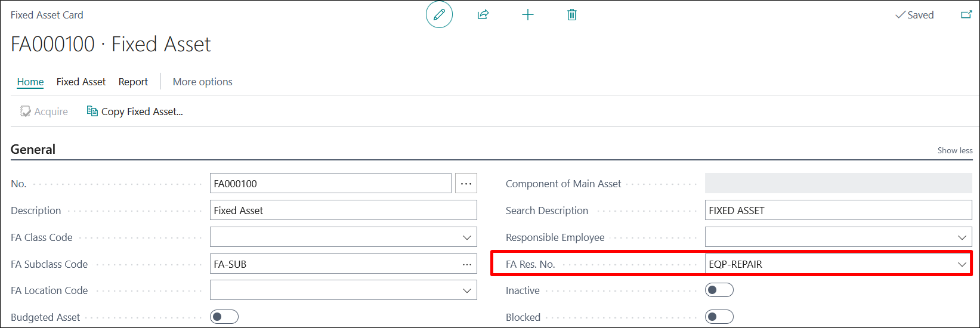
Task: Click the trash can delete icon
Action: [x=572, y=15]
